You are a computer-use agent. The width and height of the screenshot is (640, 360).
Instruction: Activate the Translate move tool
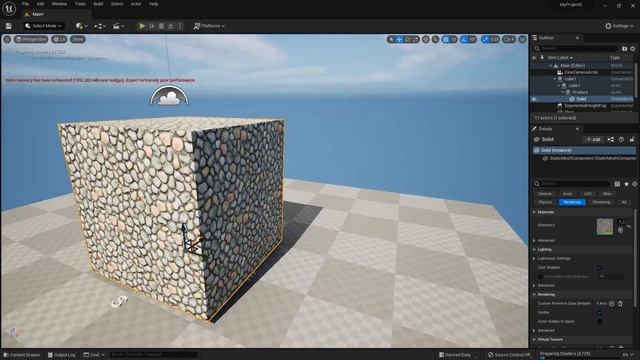(x=400, y=39)
